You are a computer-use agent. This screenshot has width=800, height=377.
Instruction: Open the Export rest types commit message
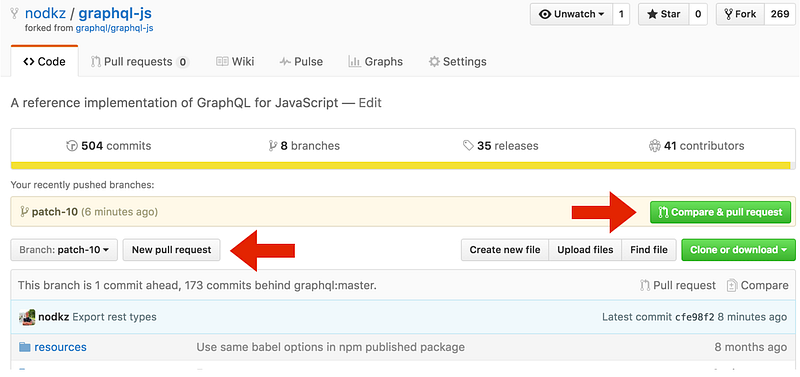point(114,317)
